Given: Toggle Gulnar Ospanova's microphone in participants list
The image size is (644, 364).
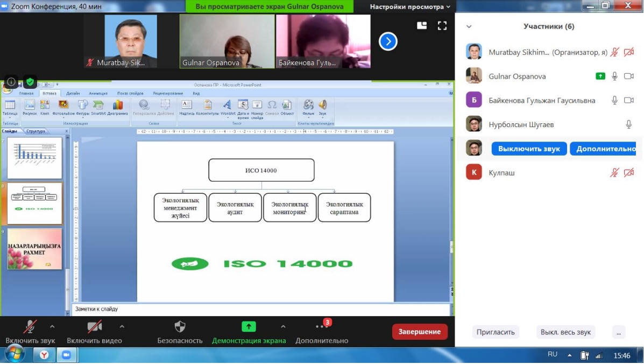Looking at the screenshot, I should (614, 76).
